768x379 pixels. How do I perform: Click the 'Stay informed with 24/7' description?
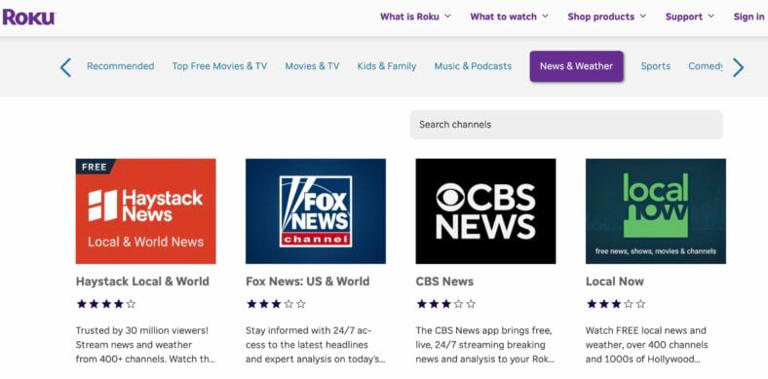(315, 345)
